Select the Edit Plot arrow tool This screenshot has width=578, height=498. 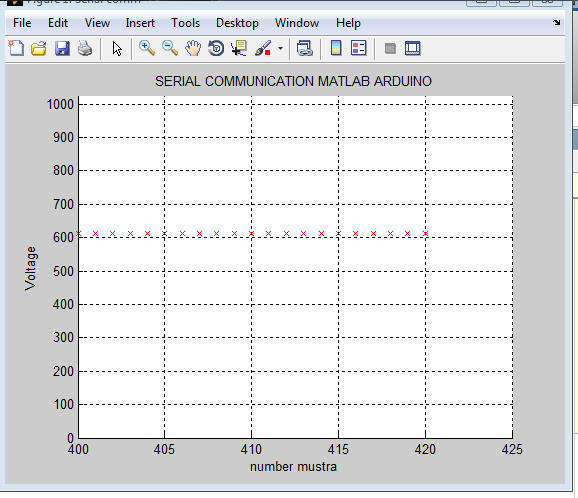click(x=117, y=48)
